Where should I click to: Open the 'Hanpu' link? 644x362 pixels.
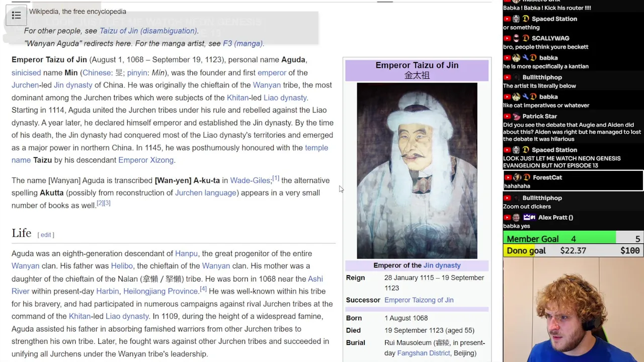click(186, 253)
